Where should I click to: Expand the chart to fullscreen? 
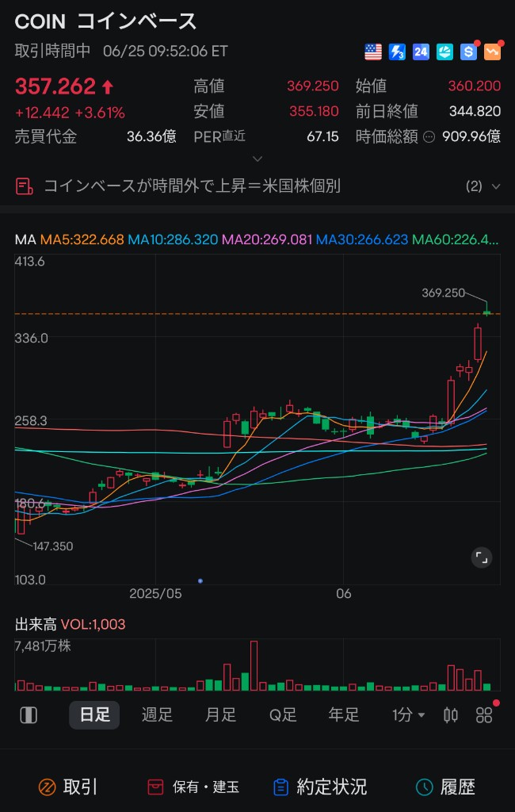482,557
